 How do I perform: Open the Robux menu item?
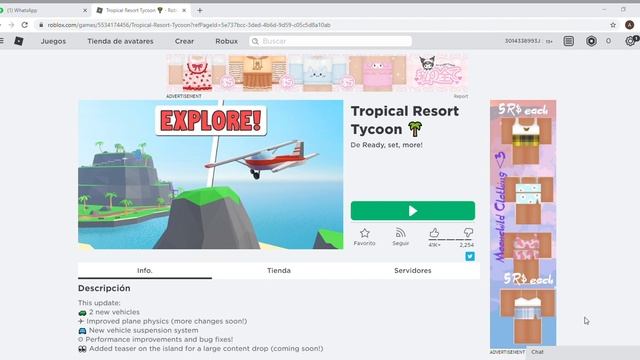(x=227, y=41)
